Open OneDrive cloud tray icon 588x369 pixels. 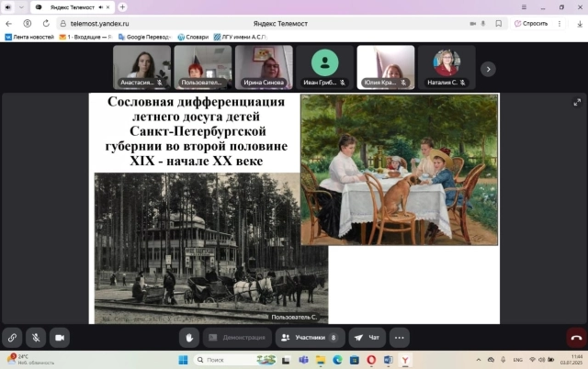tap(491, 360)
